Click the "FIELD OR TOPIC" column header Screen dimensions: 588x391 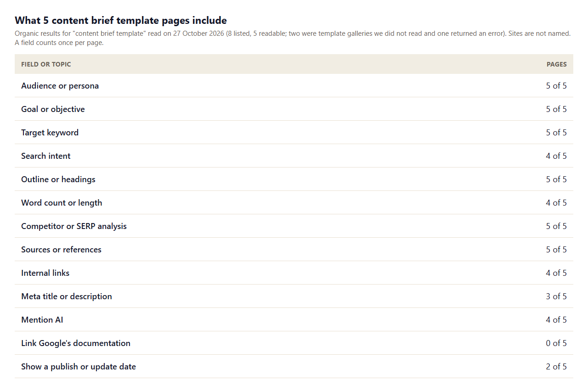pos(46,64)
